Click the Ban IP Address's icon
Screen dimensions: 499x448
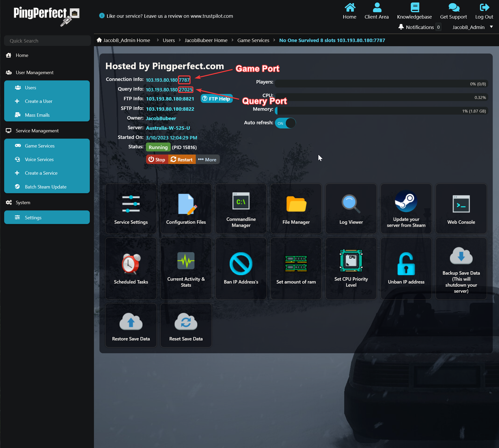point(241,264)
